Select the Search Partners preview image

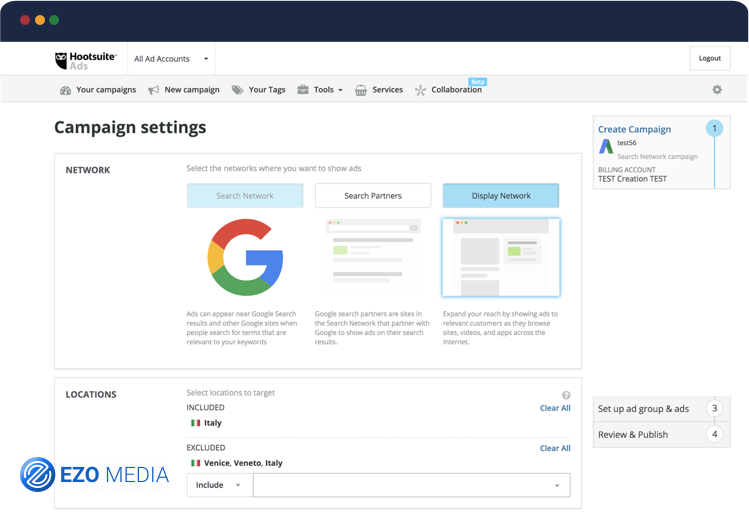pyautogui.click(x=373, y=257)
